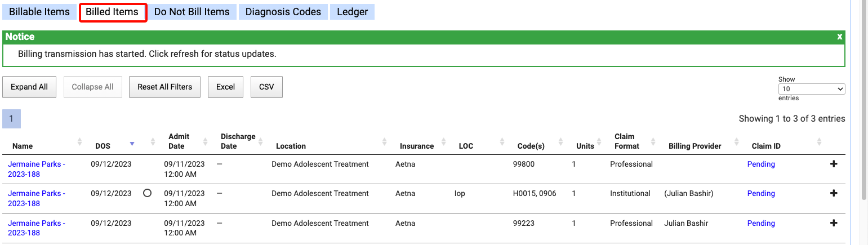Viewport: 868px width, 245px height.
Task: Sort by Claim ID column arrows
Action: pyautogui.click(x=819, y=141)
